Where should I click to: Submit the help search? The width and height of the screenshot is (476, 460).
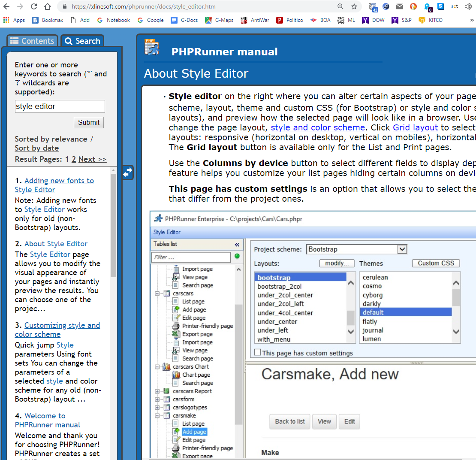coord(89,122)
